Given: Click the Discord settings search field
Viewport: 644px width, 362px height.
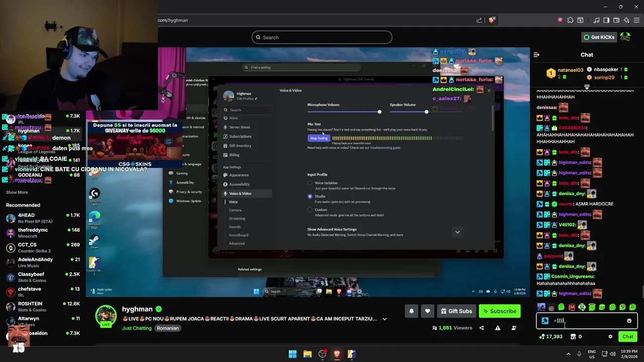Looking at the screenshot, I should (248, 110).
